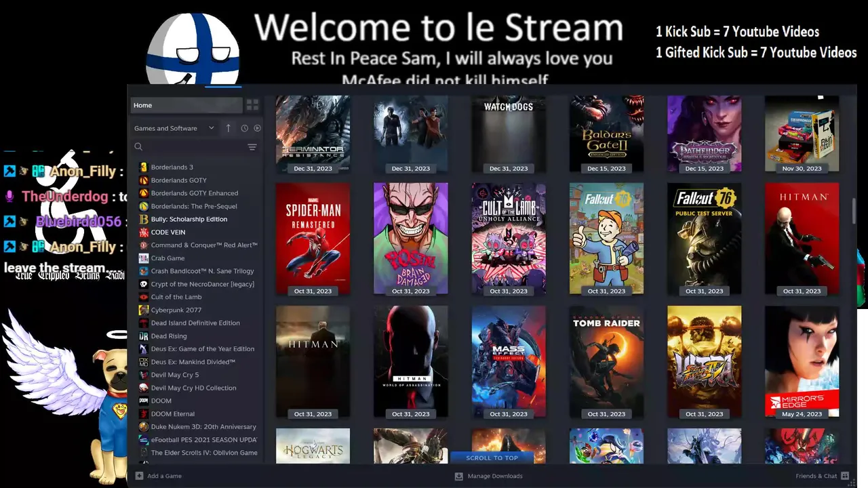The height and width of the screenshot is (488, 868).
Task: Open red Hitman cover dated Oct 31
Action: [802, 239]
